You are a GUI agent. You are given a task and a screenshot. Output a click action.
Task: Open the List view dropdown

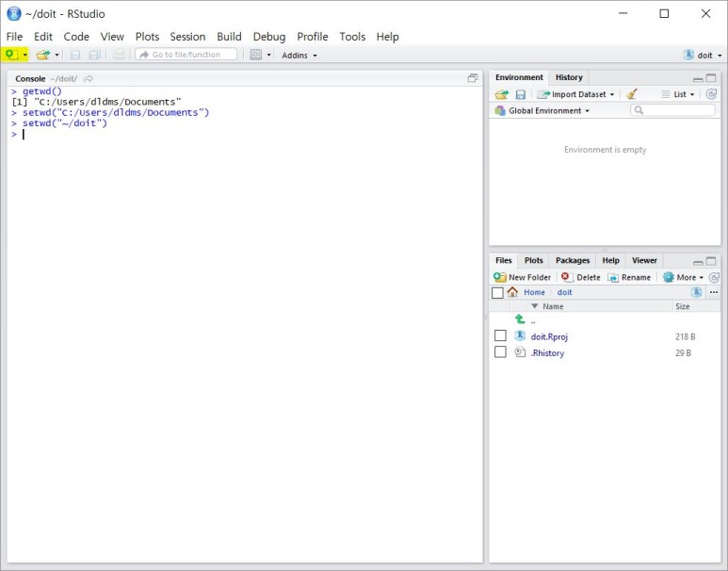[678, 94]
